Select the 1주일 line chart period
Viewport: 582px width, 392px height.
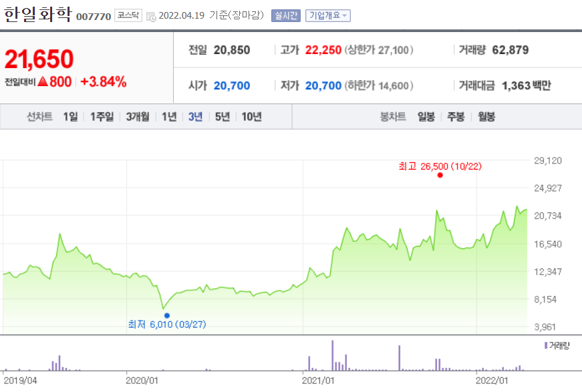[x=102, y=117]
